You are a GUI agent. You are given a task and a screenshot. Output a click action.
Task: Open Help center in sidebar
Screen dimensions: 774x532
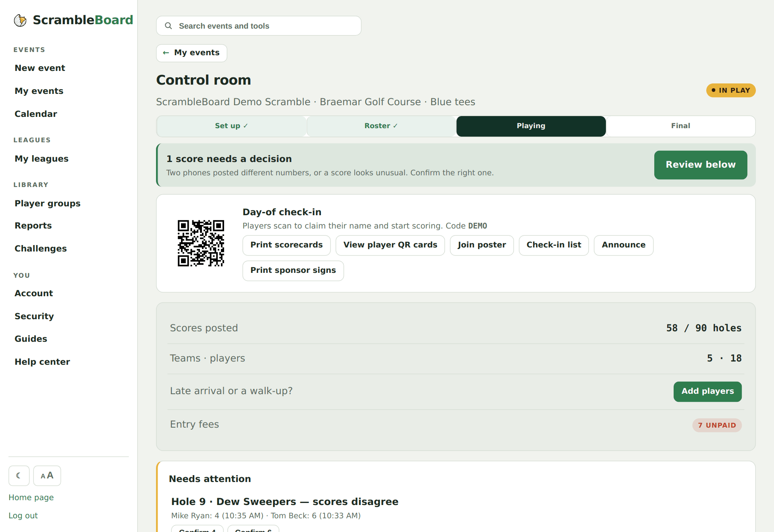[x=42, y=362]
